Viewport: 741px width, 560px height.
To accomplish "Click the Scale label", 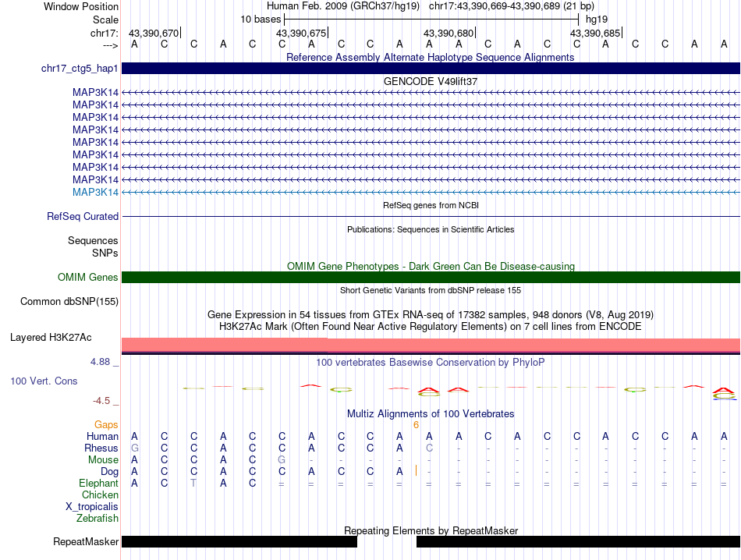I will coord(105,19).
